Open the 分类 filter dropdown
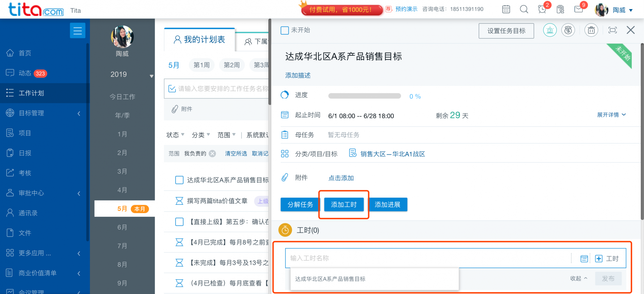The image size is (644, 294). pyautogui.click(x=201, y=135)
